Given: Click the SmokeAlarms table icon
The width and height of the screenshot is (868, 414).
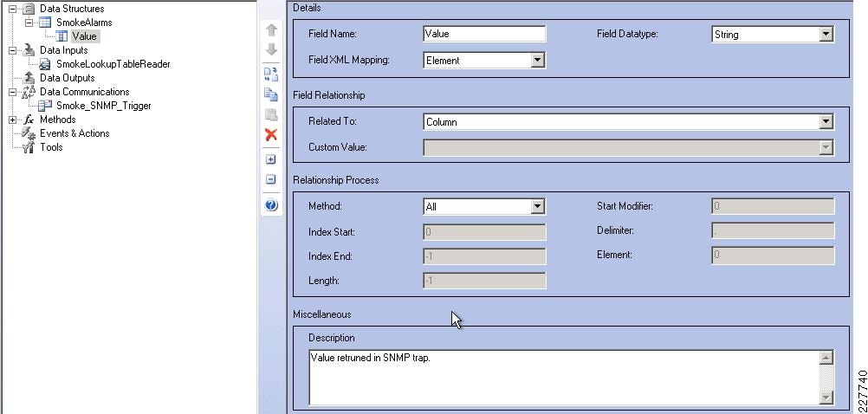Looking at the screenshot, I should 45,23.
